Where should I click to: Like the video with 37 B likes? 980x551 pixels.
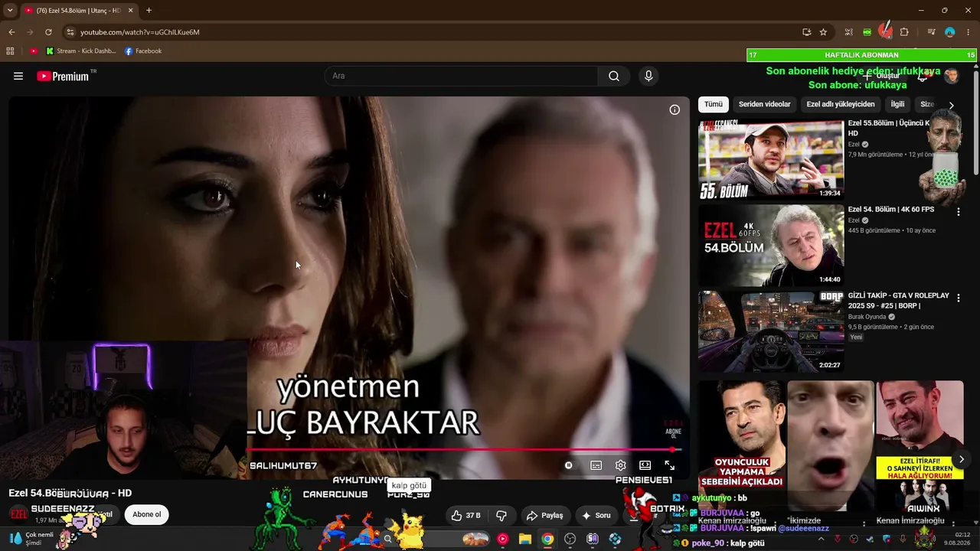[465, 516]
